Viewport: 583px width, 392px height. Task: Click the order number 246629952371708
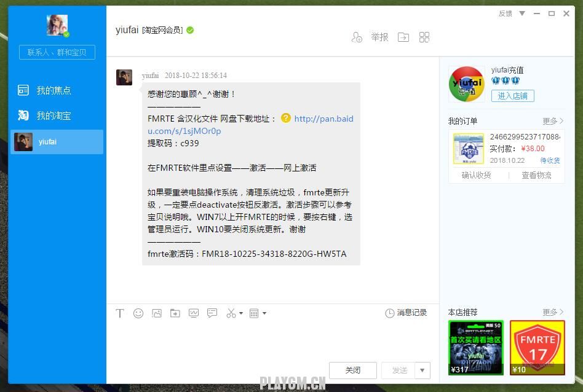click(525, 137)
